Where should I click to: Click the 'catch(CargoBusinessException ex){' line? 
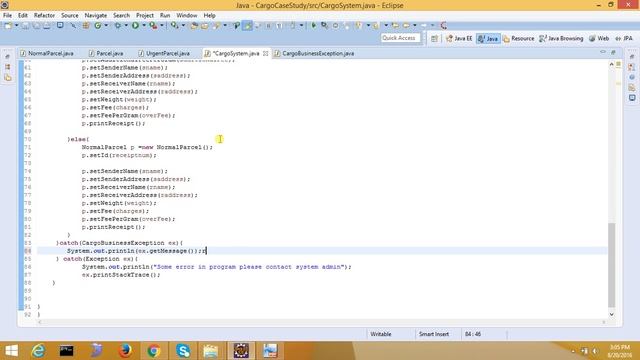120,243
